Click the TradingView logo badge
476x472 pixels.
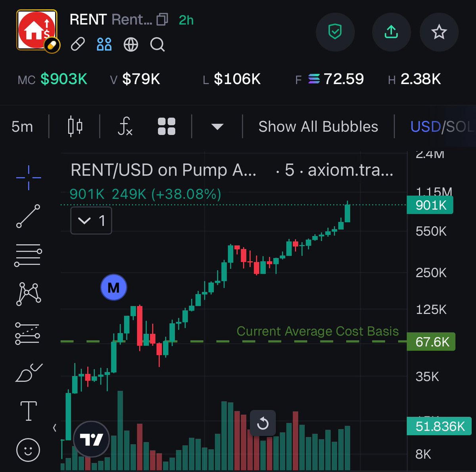click(92, 439)
